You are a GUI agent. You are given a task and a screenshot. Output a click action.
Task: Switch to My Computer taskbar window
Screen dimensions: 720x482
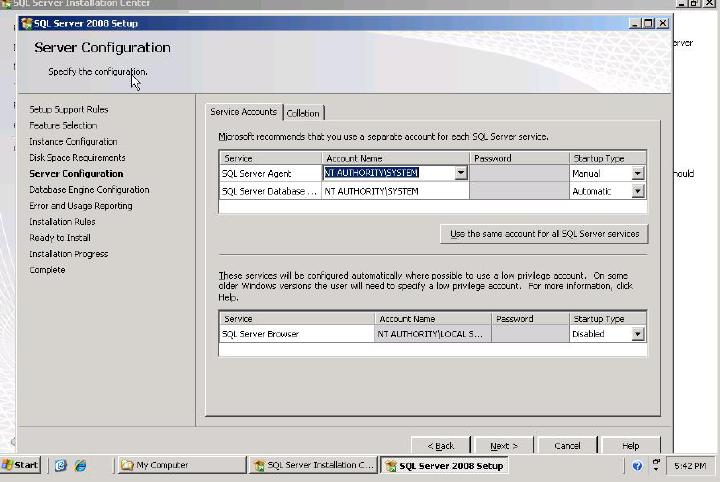point(181,465)
